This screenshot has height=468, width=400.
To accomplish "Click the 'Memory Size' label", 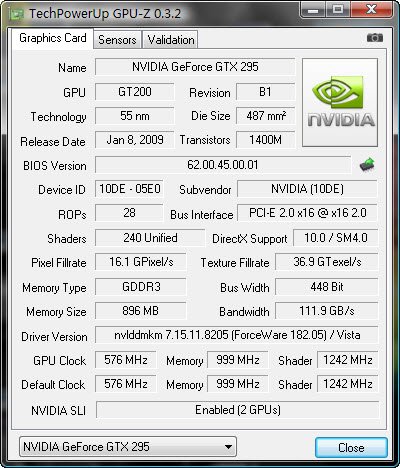I will [56, 312].
